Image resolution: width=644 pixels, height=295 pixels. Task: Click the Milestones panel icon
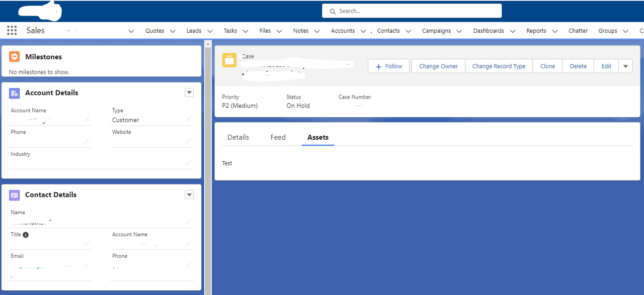(14, 57)
